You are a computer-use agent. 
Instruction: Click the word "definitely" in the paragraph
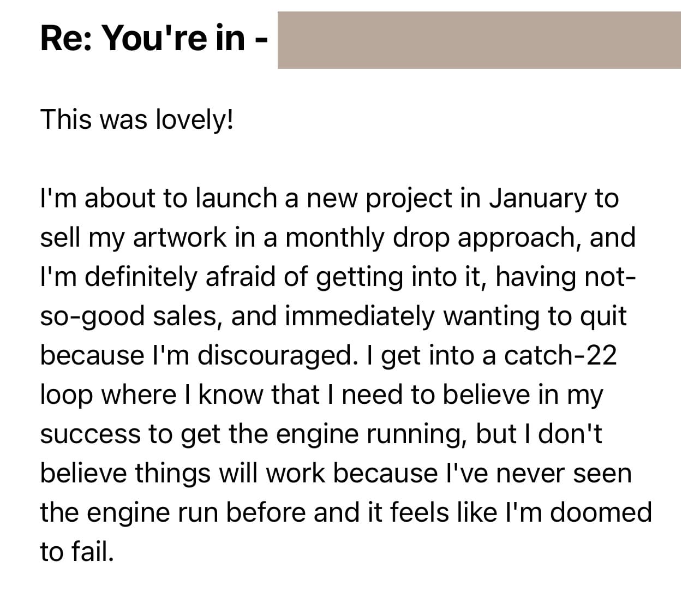click(143, 277)
